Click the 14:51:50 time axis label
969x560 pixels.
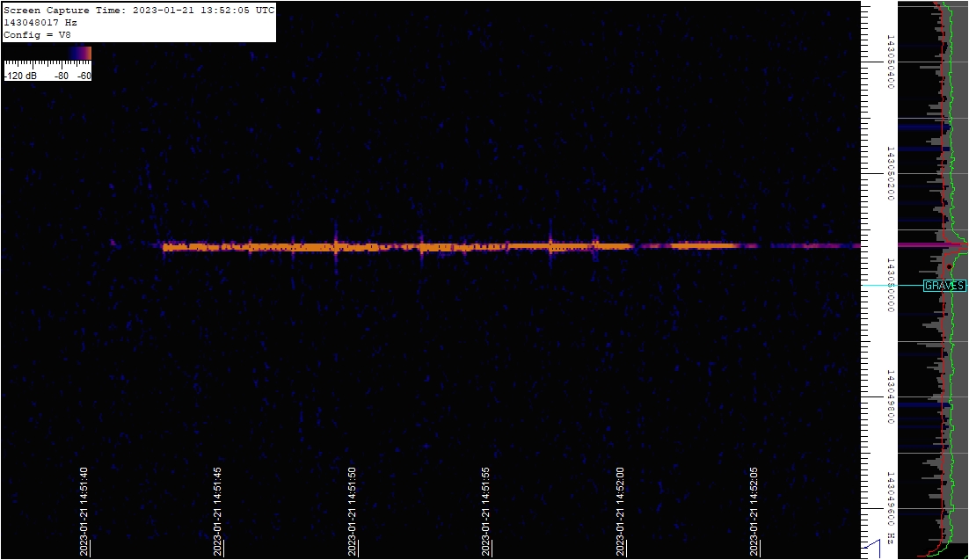click(352, 512)
